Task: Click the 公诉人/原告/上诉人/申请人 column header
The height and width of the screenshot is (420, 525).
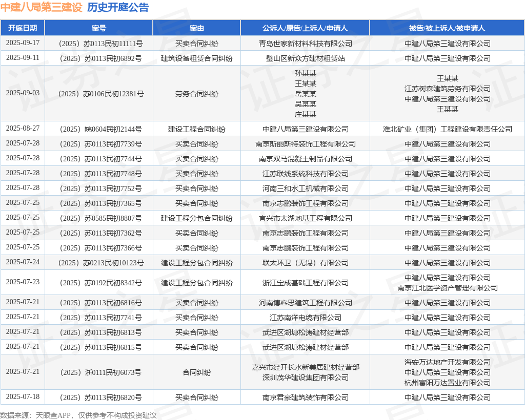Action: [305, 28]
